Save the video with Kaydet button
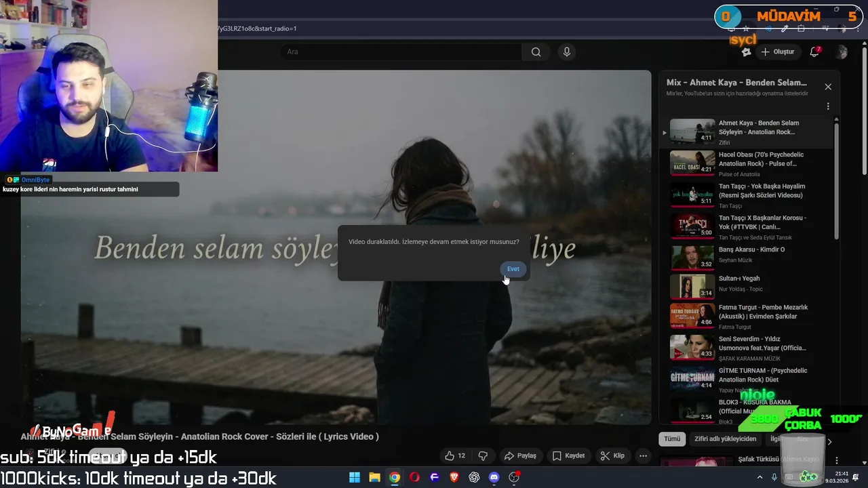 [568, 455]
